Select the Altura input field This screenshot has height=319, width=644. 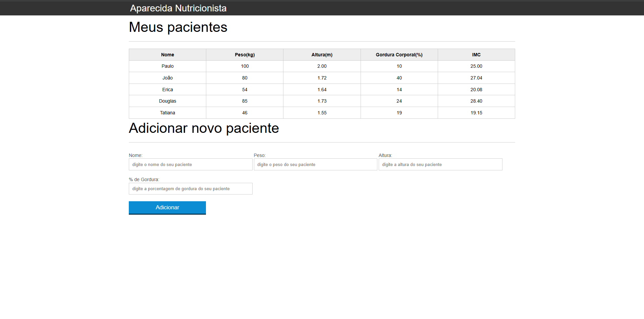[x=440, y=164]
